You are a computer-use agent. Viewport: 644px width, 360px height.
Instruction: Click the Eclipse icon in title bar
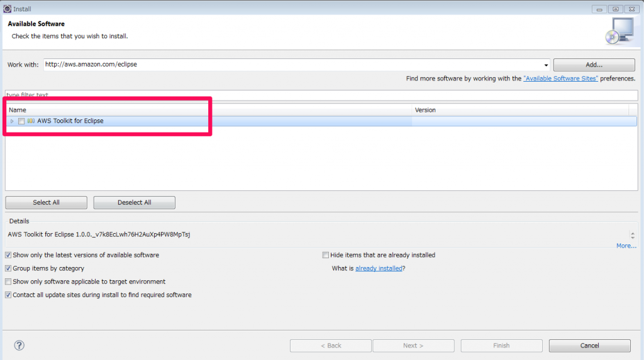[x=7, y=9]
